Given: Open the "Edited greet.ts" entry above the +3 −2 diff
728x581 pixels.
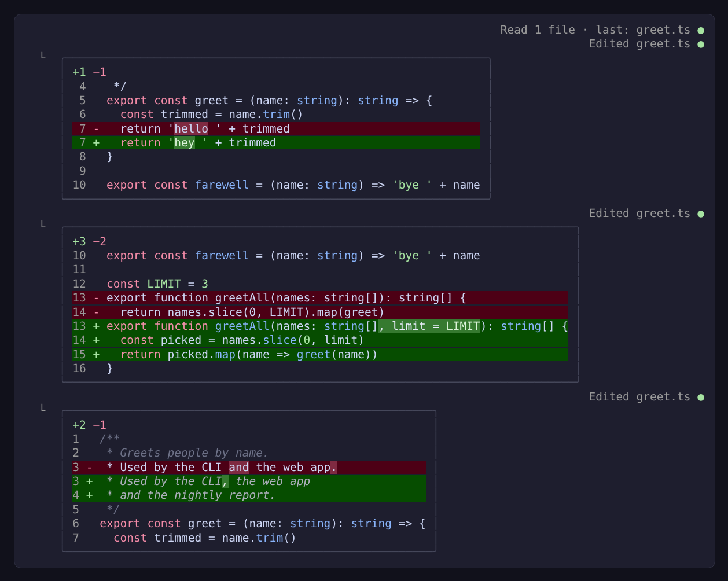Looking at the screenshot, I should pyautogui.click(x=639, y=213).
